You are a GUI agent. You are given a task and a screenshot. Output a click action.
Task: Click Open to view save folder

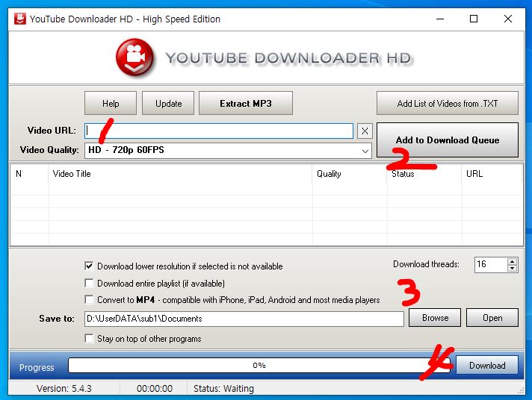pyautogui.click(x=492, y=318)
